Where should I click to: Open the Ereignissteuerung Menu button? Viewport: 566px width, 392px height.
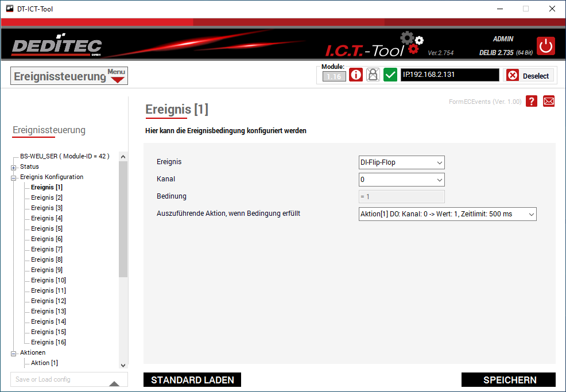[x=69, y=76]
